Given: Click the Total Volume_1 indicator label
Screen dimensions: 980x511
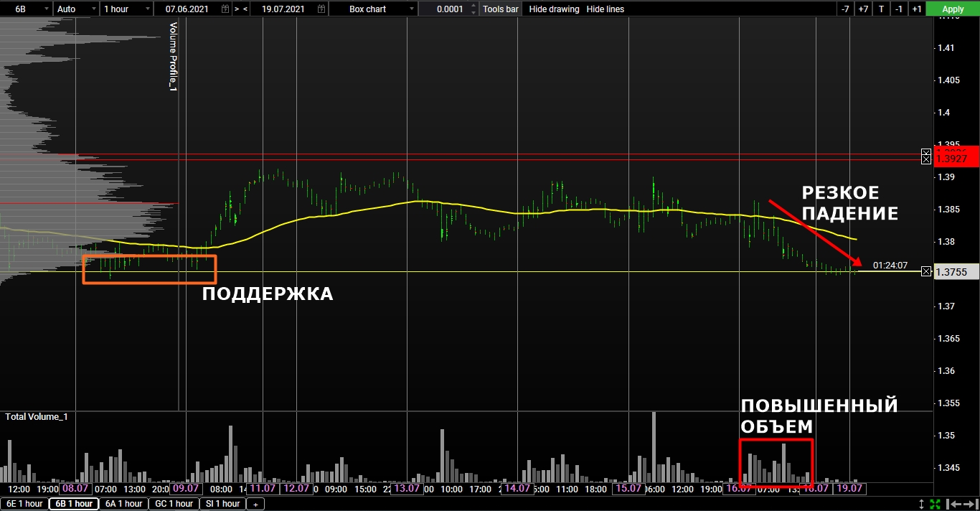Looking at the screenshot, I should point(37,416).
